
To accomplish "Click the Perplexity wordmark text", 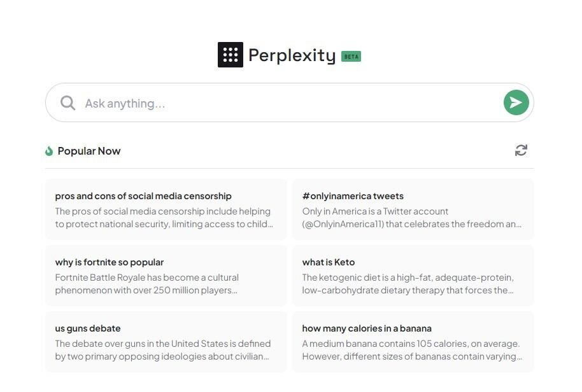I will (x=292, y=55).
